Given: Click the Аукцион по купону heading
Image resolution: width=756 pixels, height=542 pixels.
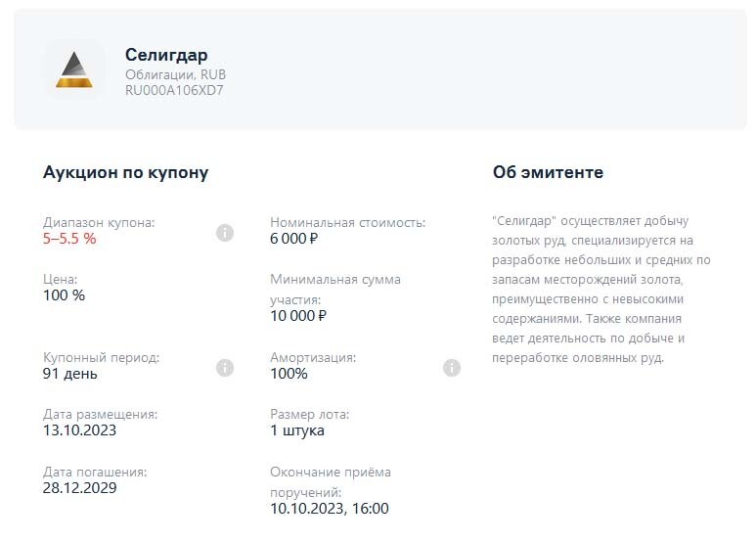Looking at the screenshot, I should click(125, 172).
